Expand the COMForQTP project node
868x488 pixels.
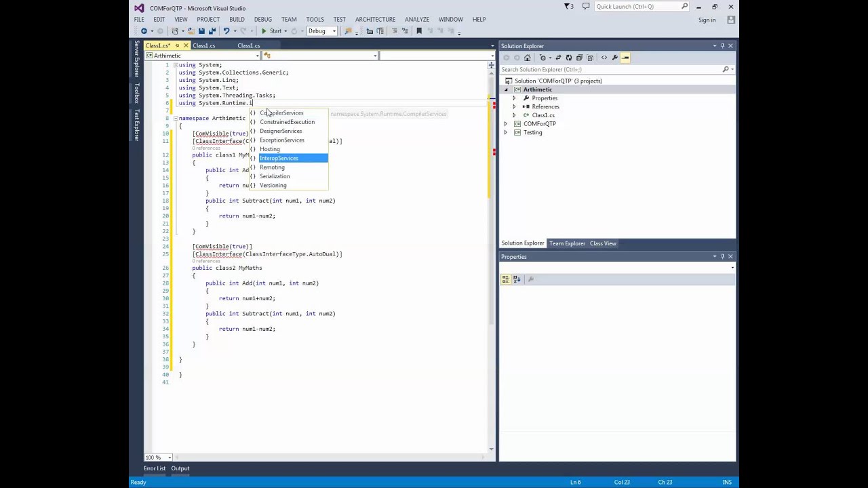506,124
